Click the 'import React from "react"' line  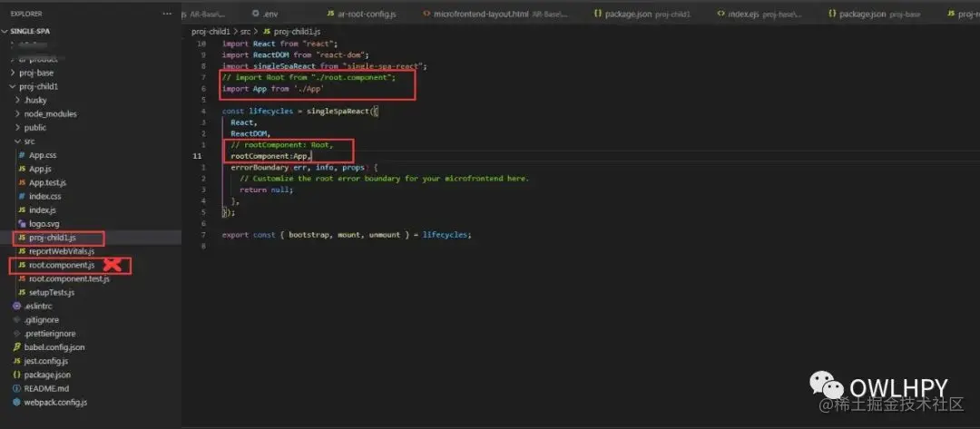280,44
